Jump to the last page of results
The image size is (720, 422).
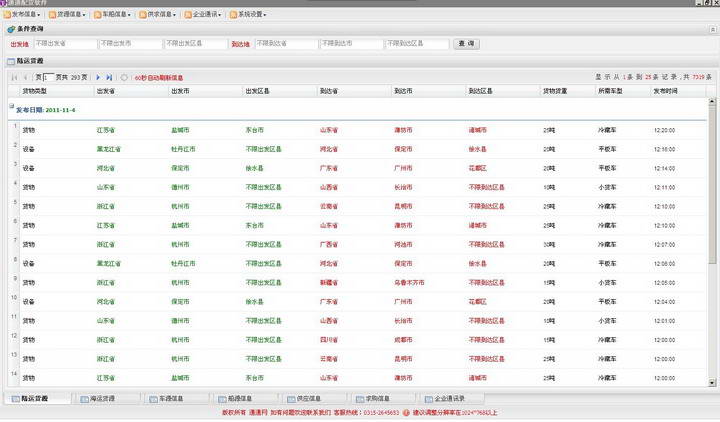pos(109,77)
